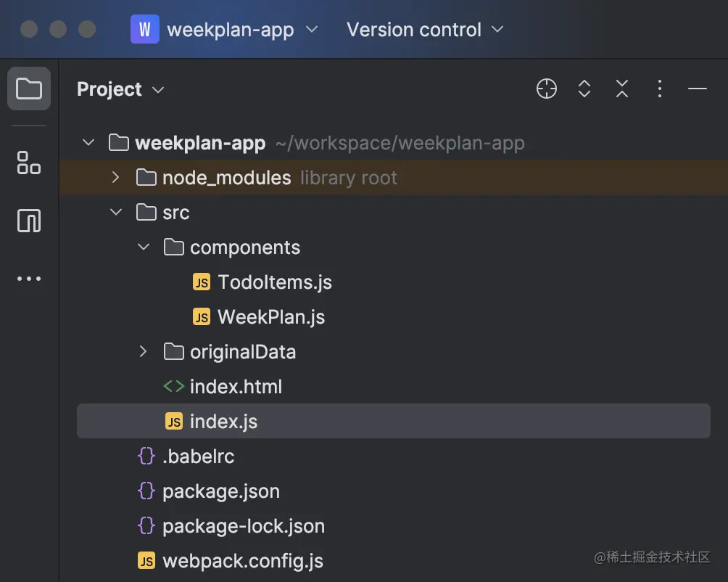
Task: Click Select Opened File crosshair icon
Action: [x=546, y=89]
